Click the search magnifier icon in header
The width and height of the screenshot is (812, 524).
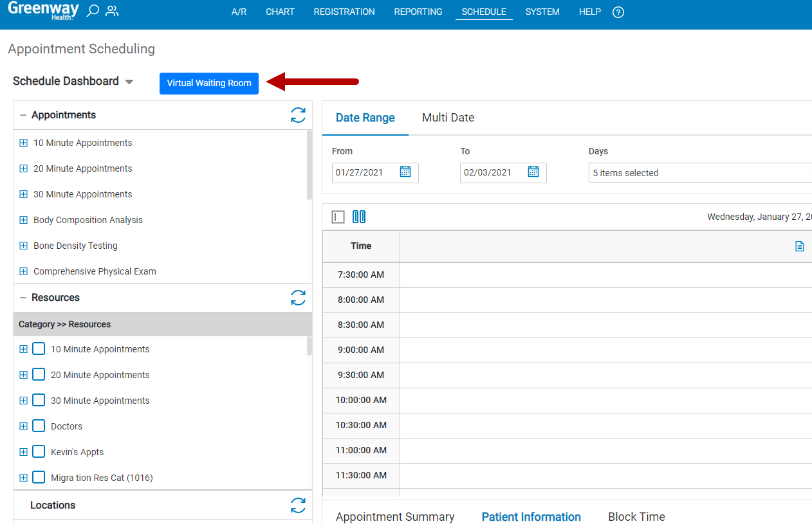click(x=93, y=11)
